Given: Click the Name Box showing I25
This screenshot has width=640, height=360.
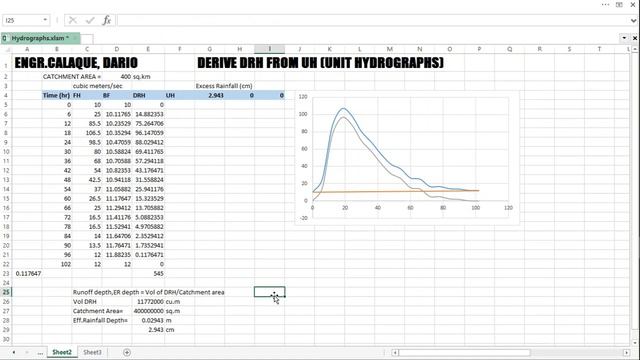Looking at the screenshot, I should pos(22,20).
